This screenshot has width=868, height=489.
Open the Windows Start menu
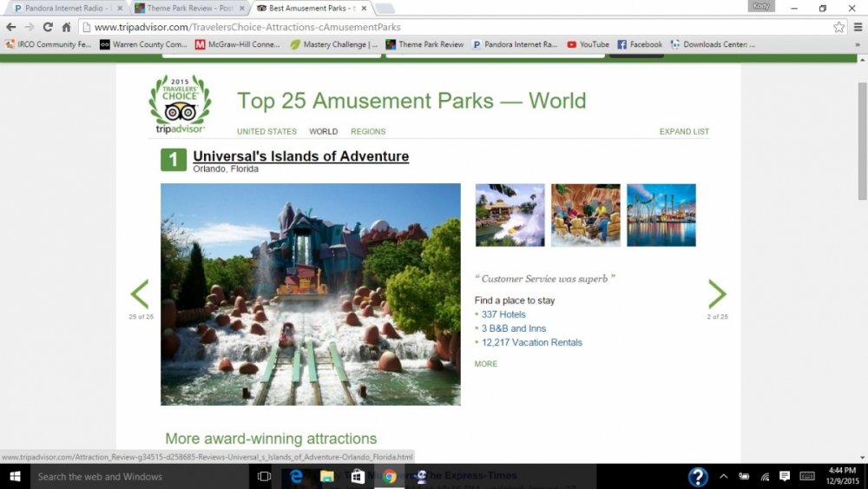(15, 476)
